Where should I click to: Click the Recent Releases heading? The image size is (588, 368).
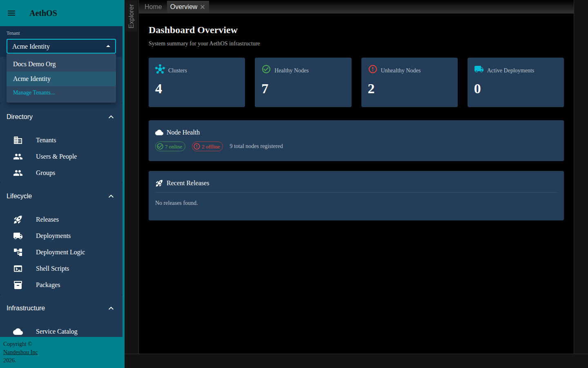tap(188, 183)
